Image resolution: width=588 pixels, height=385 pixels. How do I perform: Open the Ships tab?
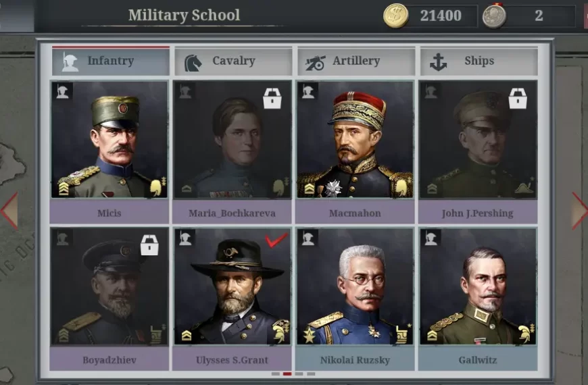(x=479, y=61)
